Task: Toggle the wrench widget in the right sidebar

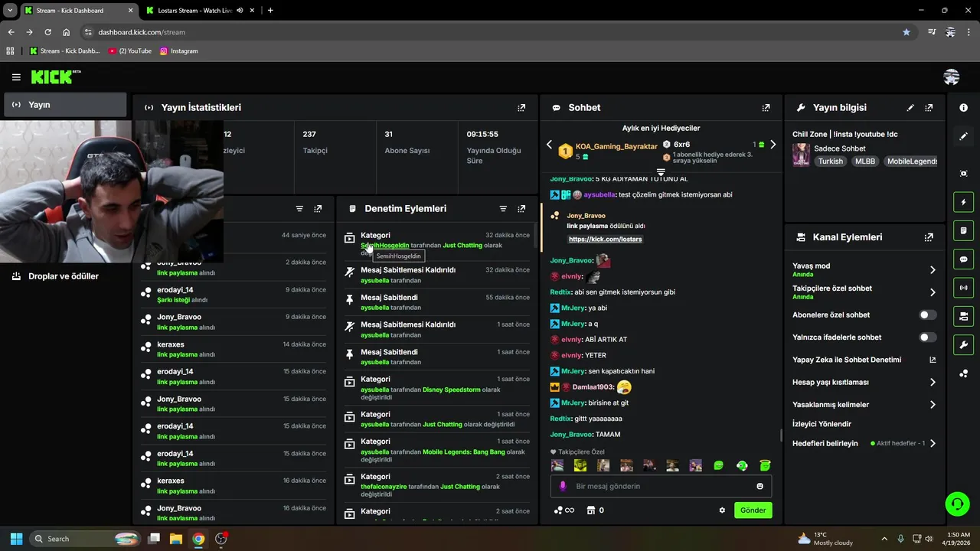Action: pos(963,344)
